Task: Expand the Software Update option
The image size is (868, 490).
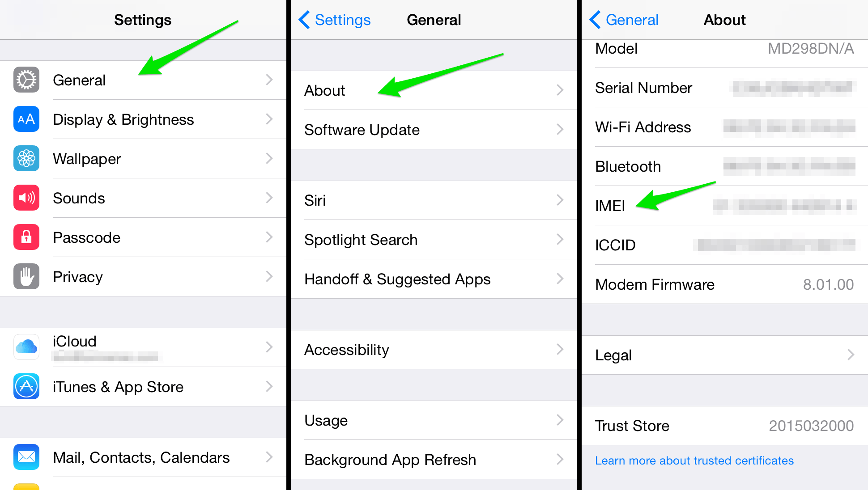Action: [433, 129]
